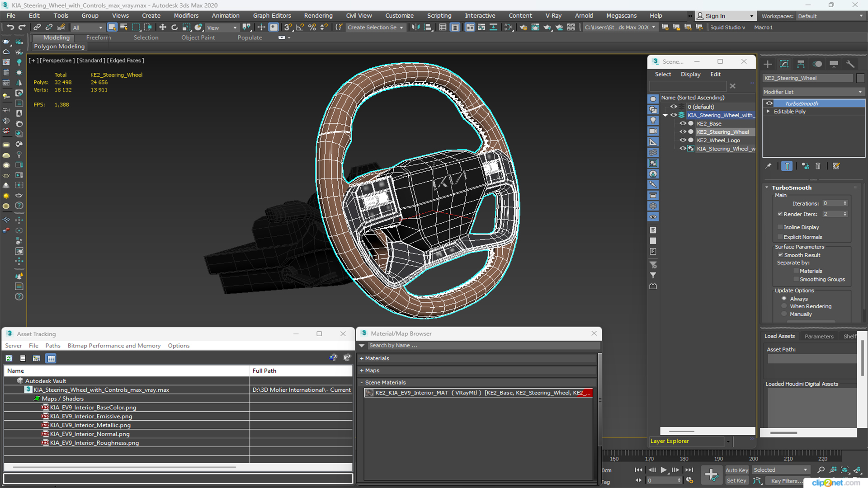Activate the Select and Move tool
Image resolution: width=868 pixels, height=488 pixels.
163,28
